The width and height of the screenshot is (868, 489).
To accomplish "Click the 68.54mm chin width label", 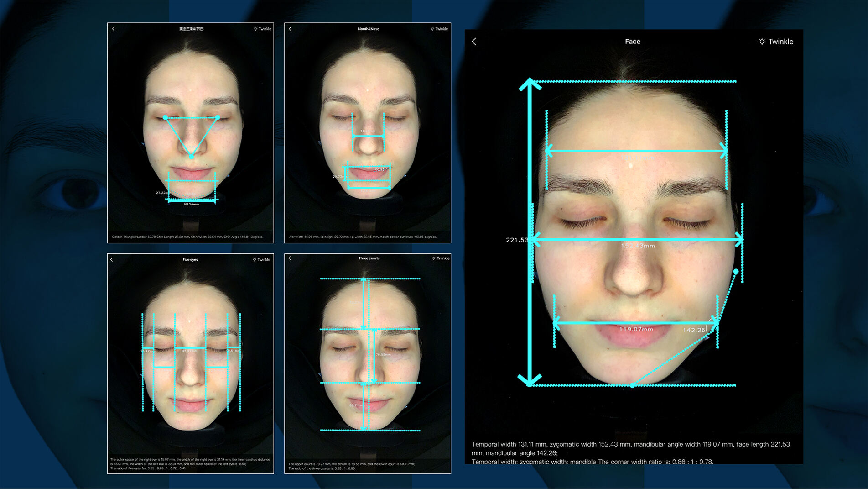I will coord(191,204).
